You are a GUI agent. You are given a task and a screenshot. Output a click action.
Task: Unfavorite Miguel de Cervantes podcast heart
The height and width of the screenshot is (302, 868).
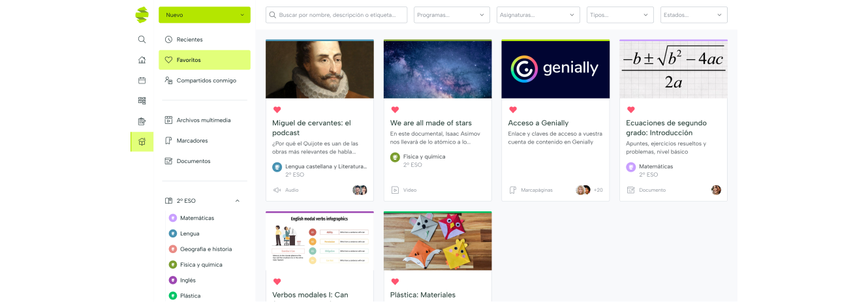[277, 110]
